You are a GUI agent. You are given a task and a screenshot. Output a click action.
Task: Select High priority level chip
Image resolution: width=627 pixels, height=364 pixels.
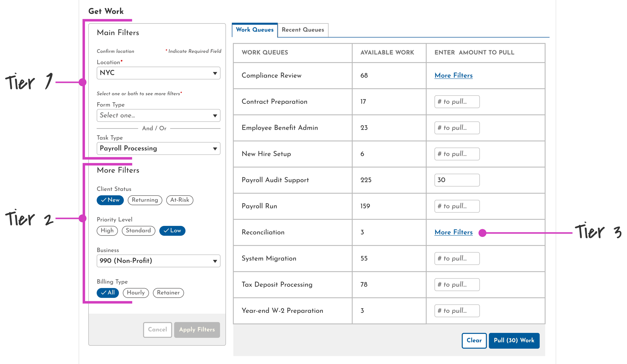click(107, 231)
